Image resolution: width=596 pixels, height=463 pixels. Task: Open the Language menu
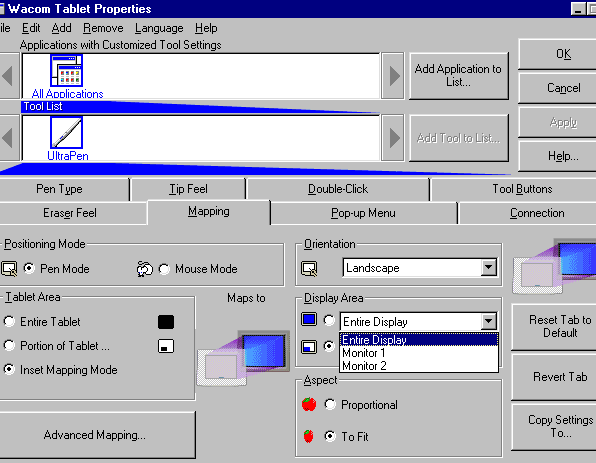[x=159, y=28]
